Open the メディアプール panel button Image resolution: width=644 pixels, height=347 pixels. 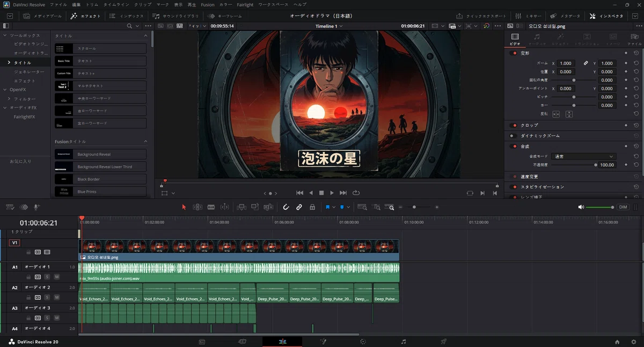tap(42, 16)
